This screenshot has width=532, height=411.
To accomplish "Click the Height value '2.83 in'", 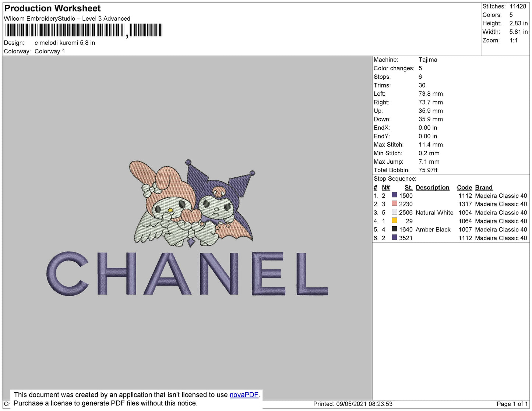I will 518,24.
